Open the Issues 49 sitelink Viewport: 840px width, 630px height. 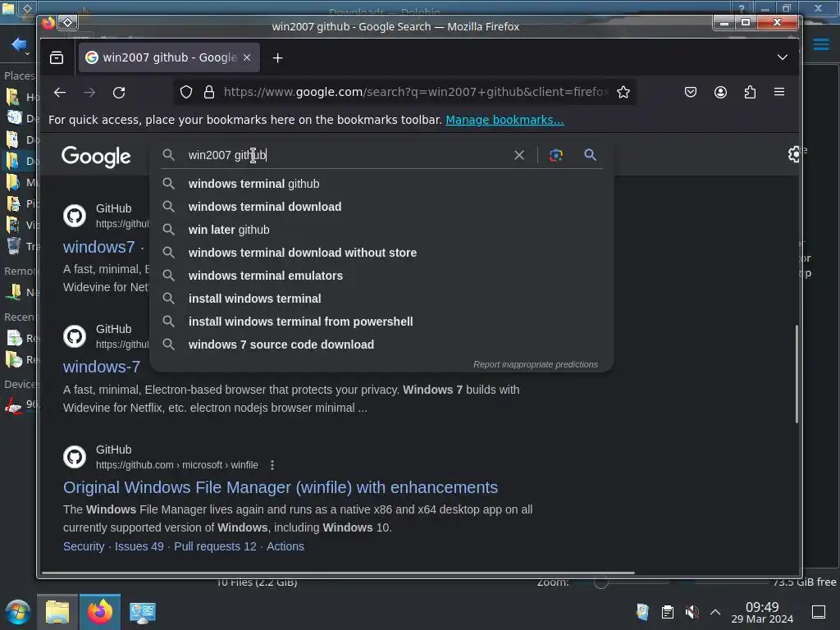(x=139, y=546)
